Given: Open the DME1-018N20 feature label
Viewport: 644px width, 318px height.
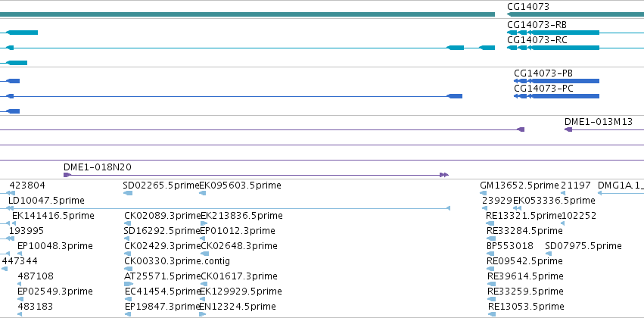Looking at the screenshot, I should [98, 167].
